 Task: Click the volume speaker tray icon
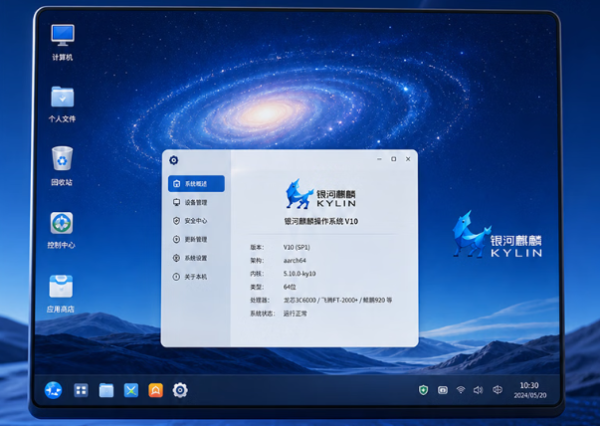(x=478, y=390)
